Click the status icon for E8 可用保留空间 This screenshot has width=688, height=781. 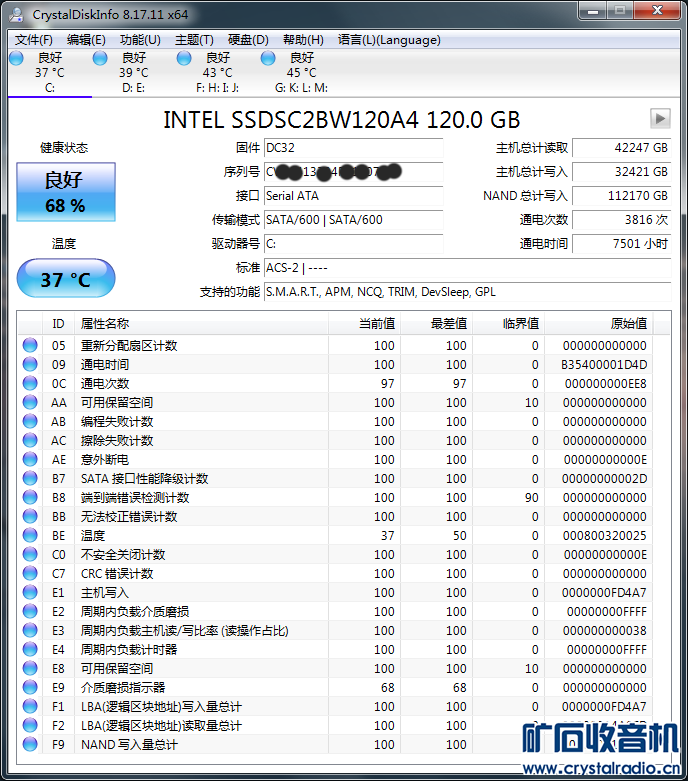30,668
